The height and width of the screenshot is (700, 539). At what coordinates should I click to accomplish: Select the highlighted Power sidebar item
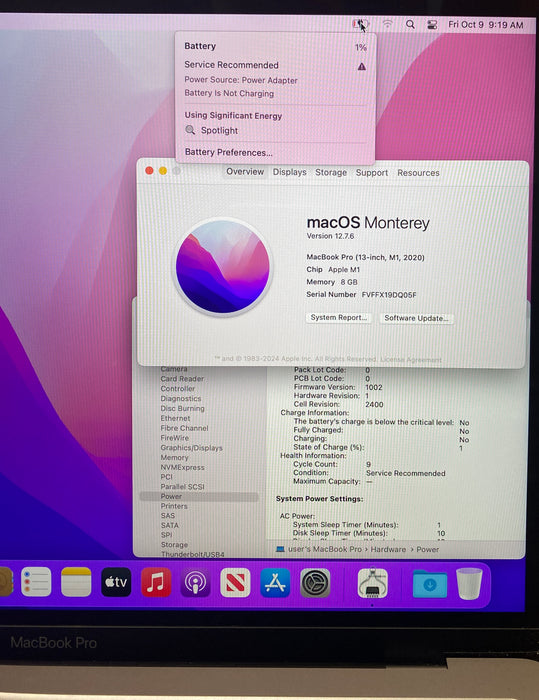199,496
